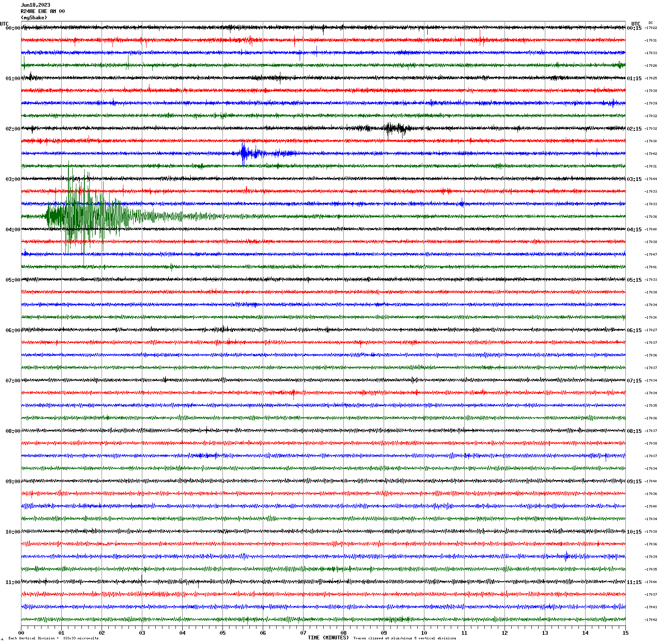Click the DC value -17025
The image size is (659, 644).
coord(651,78)
